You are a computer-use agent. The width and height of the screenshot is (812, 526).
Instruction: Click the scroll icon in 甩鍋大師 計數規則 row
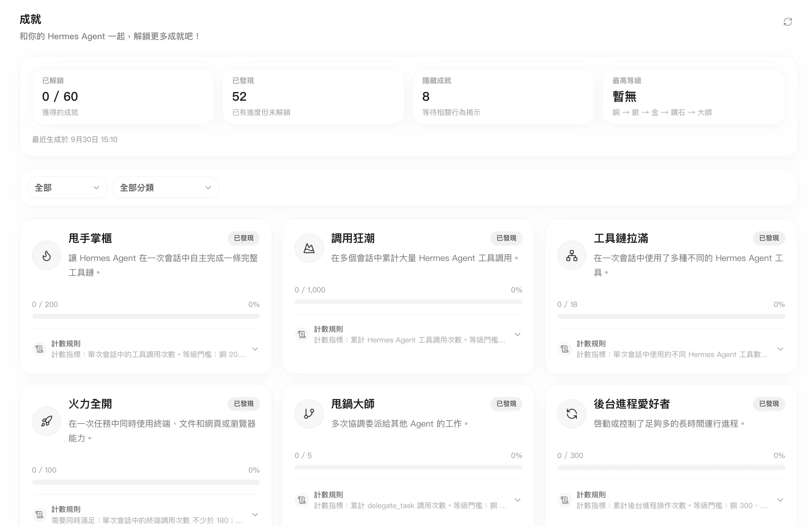coord(302,500)
